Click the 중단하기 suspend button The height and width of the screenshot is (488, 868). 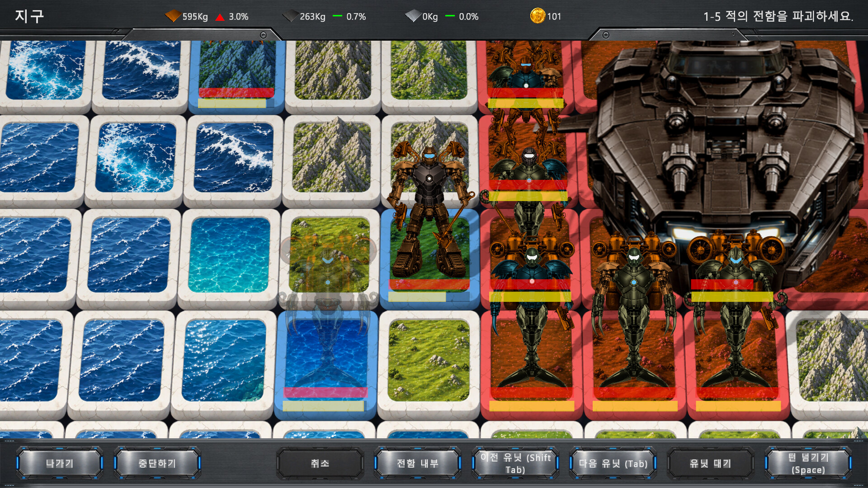click(x=157, y=463)
